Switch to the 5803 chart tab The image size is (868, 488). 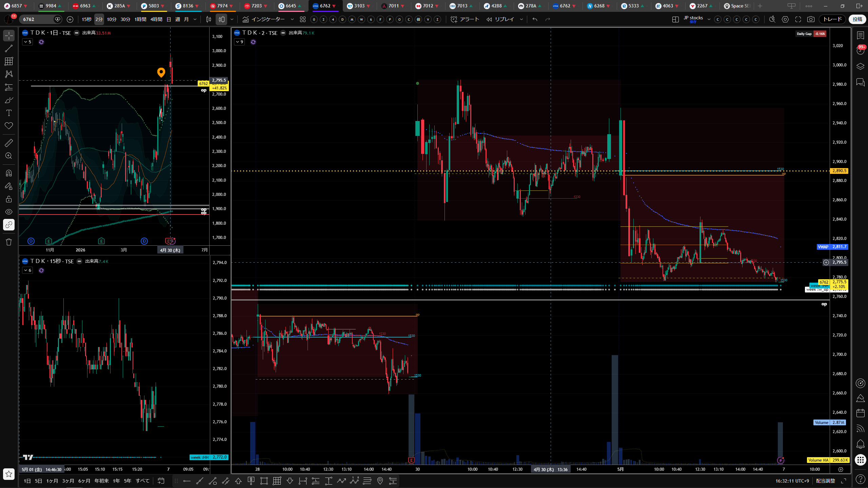click(154, 6)
